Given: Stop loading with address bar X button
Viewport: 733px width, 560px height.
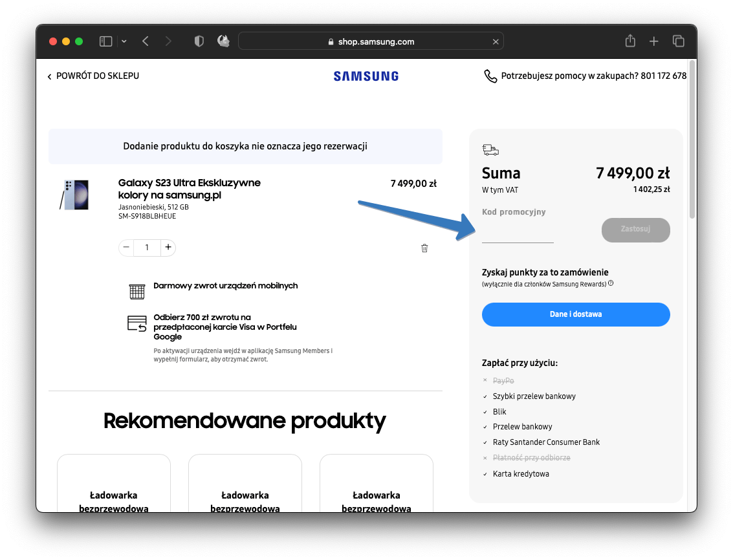Looking at the screenshot, I should click(496, 41).
